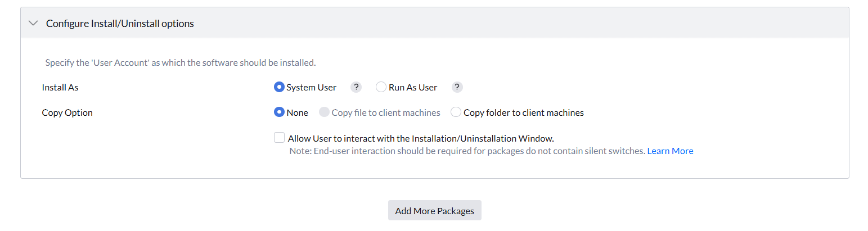Screen dimensions: 868x231
Task: Enable Allow User to interact checkbox
Action: (x=279, y=138)
